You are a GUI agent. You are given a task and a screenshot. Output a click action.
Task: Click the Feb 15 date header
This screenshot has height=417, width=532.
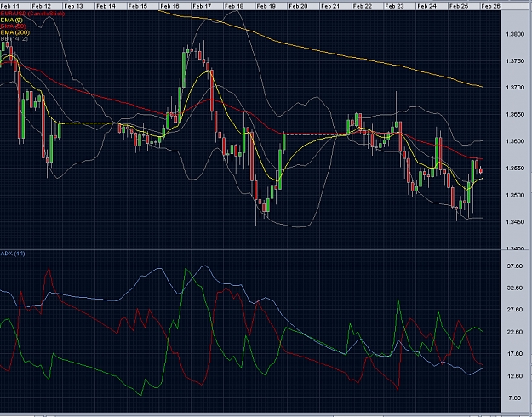(x=138, y=6)
